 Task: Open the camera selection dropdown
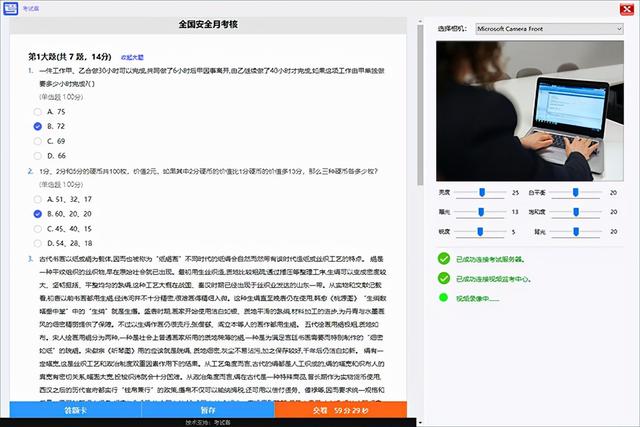coord(549,29)
